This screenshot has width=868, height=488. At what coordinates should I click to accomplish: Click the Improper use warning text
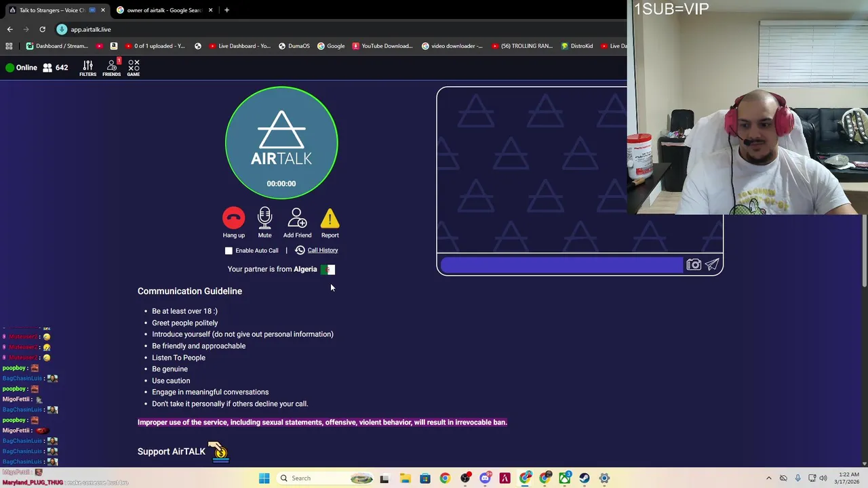322,422
